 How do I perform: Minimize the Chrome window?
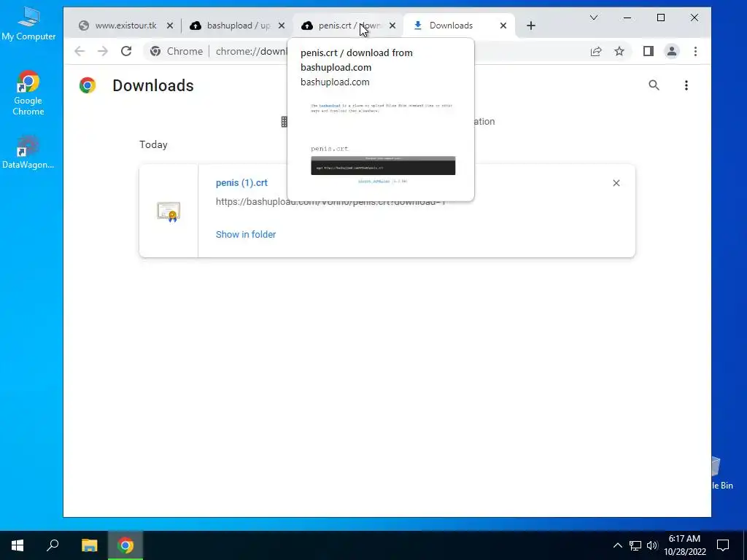627,17
